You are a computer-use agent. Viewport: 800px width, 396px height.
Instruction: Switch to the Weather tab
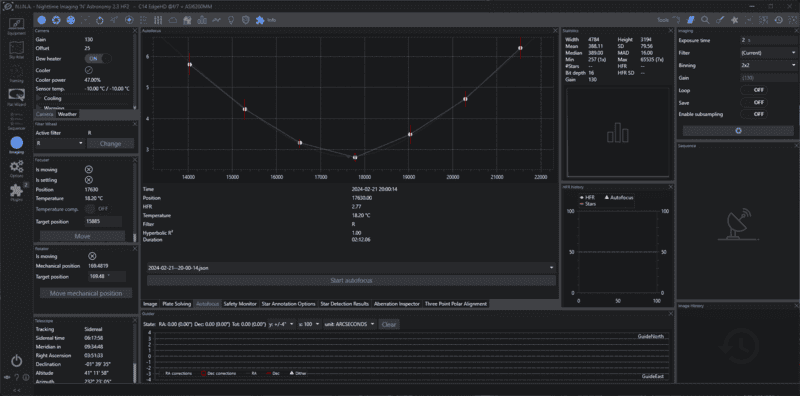point(67,114)
